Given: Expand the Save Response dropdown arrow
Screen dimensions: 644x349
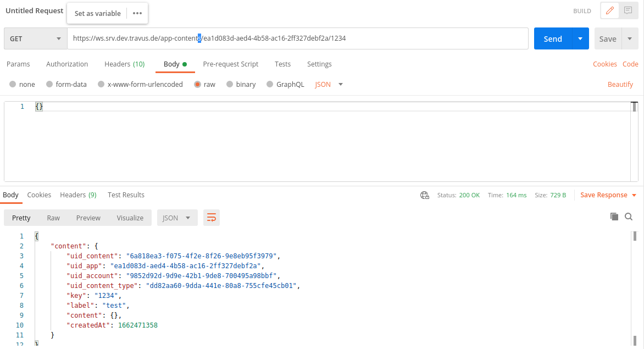Looking at the screenshot, I should point(634,195).
